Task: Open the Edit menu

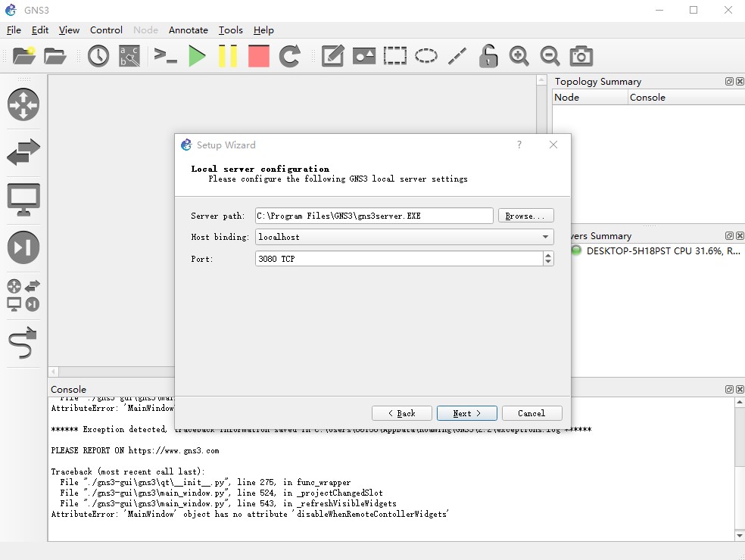Action: coord(40,30)
